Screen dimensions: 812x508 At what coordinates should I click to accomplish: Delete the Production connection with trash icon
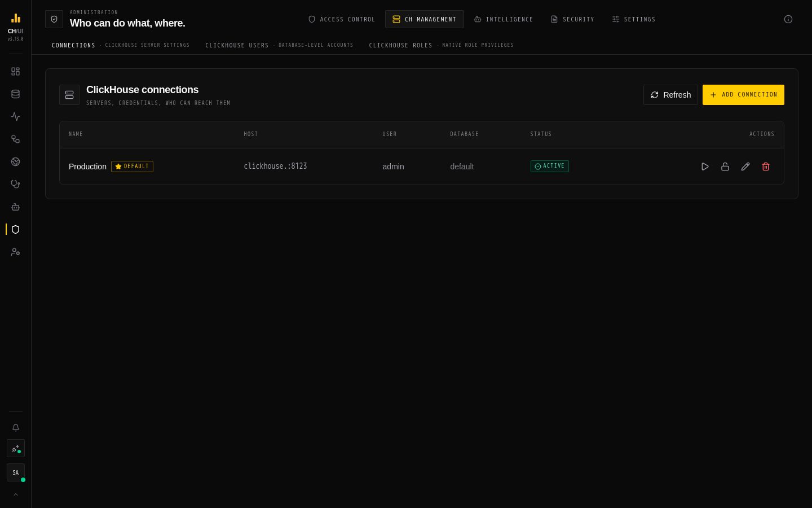[766, 167]
